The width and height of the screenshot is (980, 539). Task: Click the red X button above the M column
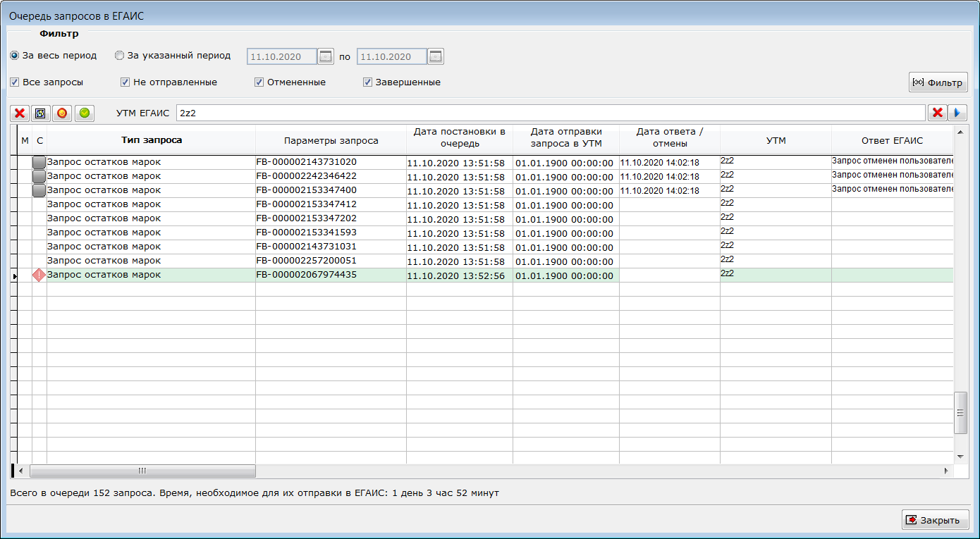point(20,113)
